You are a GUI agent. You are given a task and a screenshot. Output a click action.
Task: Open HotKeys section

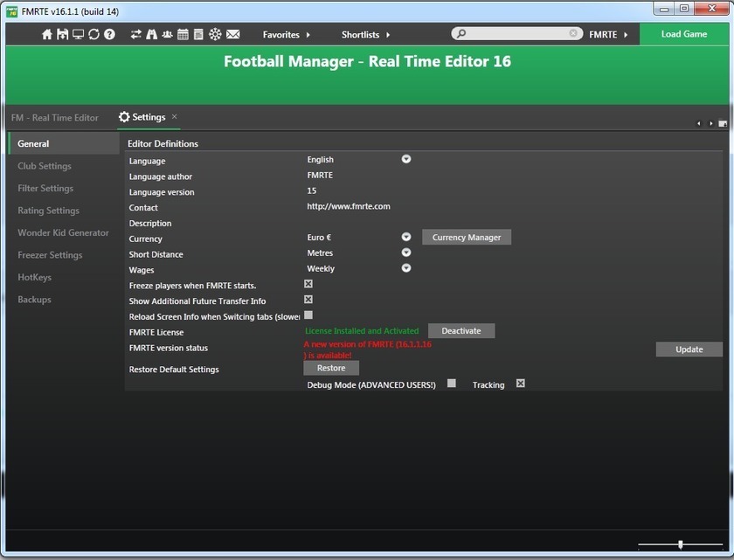35,277
